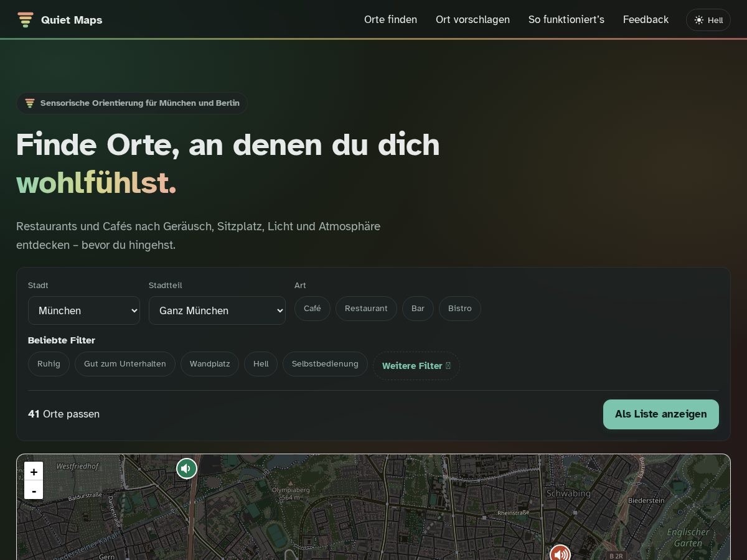Open the Feedback nav link
Image resolution: width=747 pixels, height=560 pixels.
pyautogui.click(x=646, y=19)
